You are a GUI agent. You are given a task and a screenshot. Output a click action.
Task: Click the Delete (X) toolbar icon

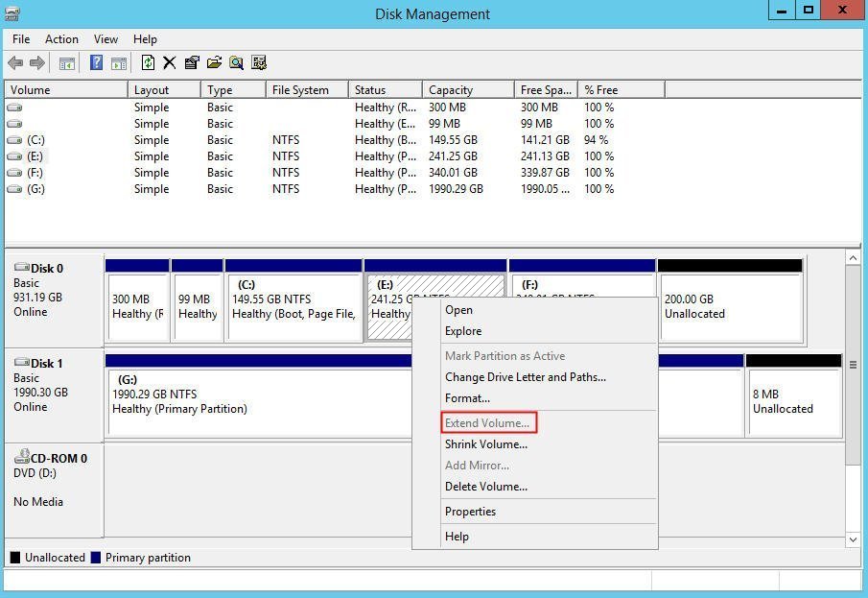(x=170, y=63)
